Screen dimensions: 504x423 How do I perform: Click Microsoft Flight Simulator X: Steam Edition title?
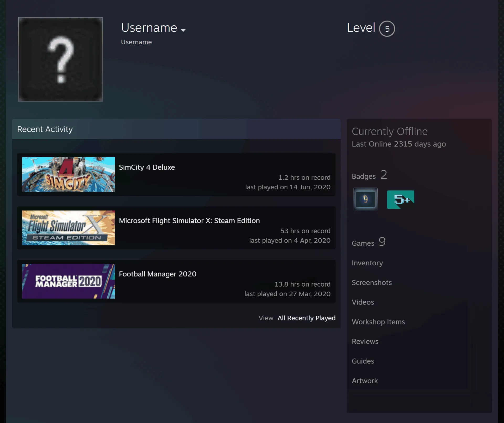coord(189,221)
